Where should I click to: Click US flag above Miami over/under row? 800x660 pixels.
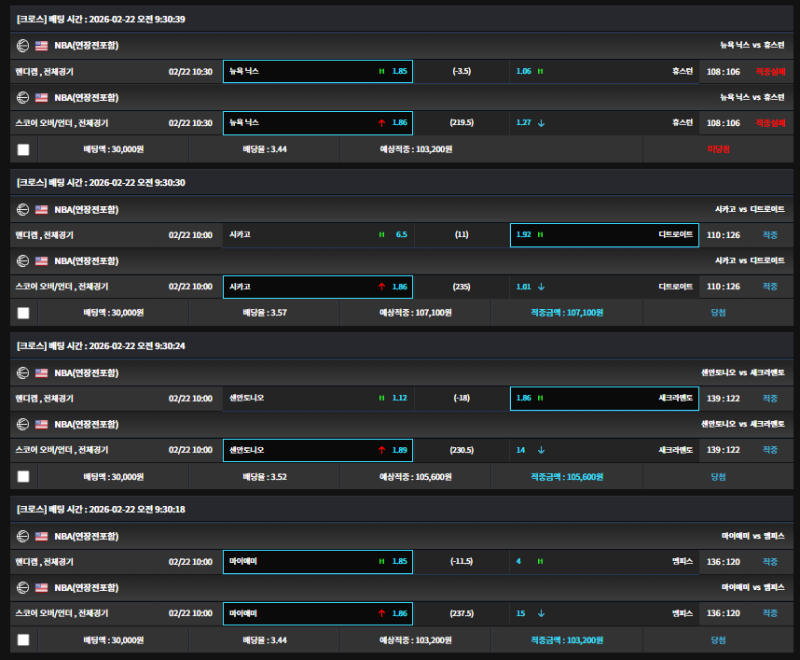(x=41, y=587)
